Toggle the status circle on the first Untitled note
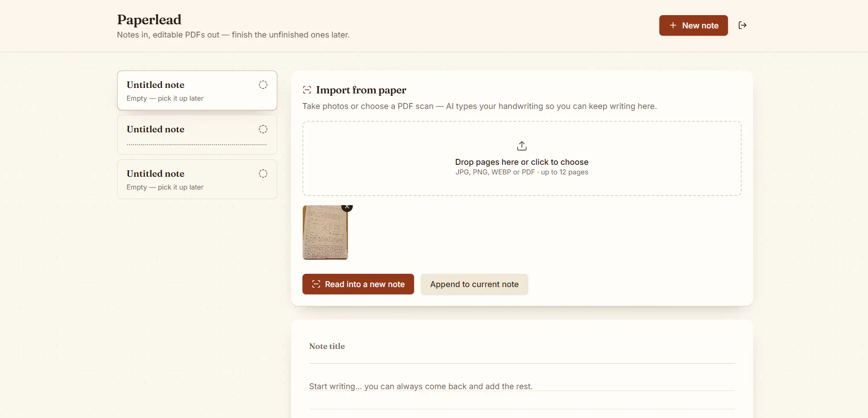Viewport: 868px width, 418px height. pos(263,85)
